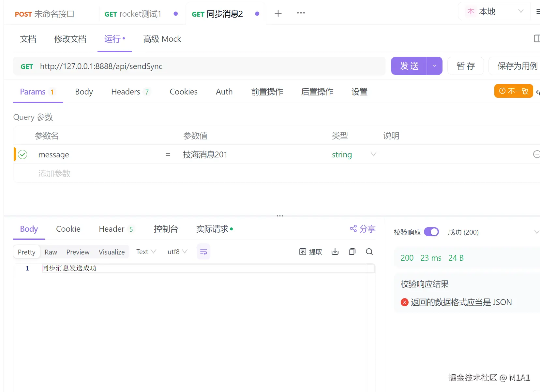This screenshot has width=540, height=392.
Task: Open the 设置 tab
Action: 360,92
